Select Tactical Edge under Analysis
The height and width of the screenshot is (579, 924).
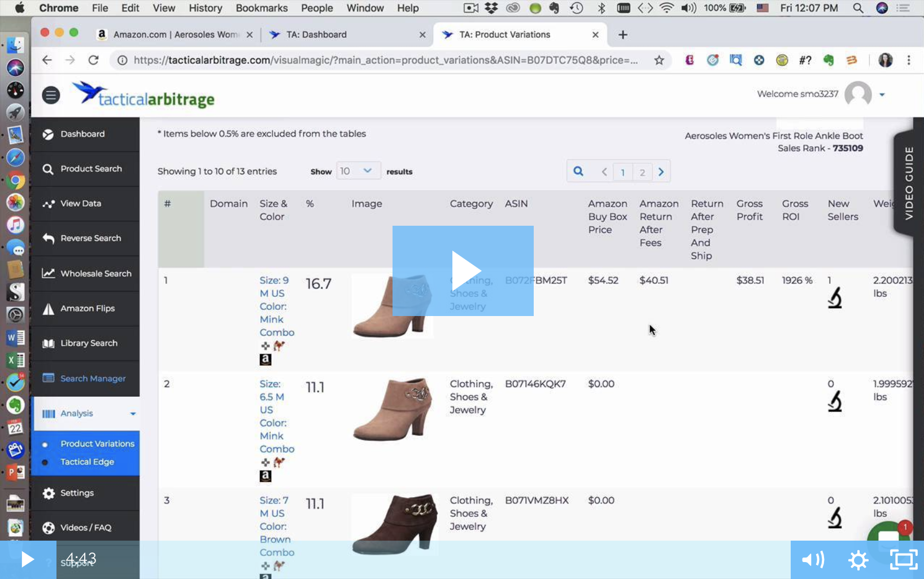point(87,462)
